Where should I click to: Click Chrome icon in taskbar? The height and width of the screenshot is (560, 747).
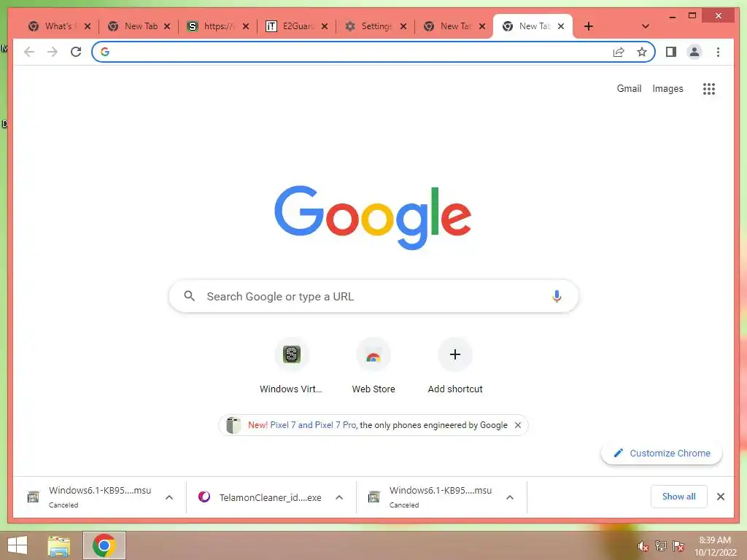pyautogui.click(x=104, y=545)
